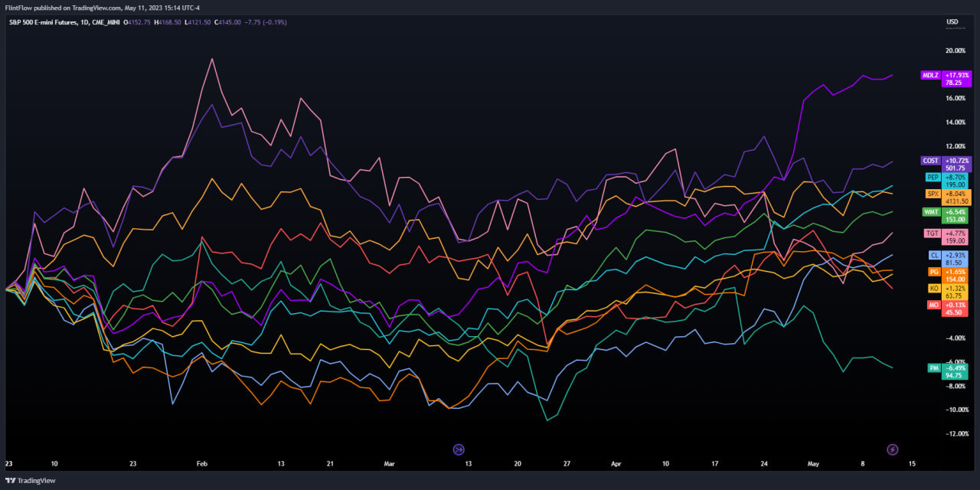
Task: Click the 20.00% price axis label
Action: (x=955, y=51)
